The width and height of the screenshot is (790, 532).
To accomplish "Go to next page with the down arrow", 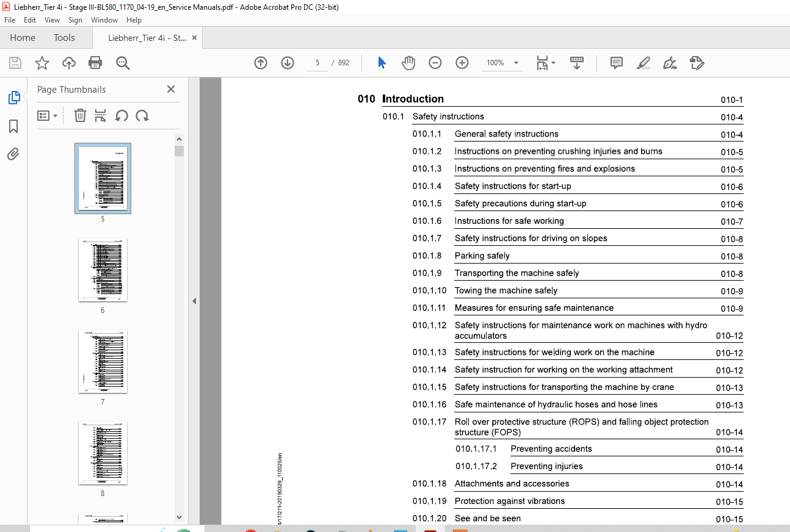I will 288,63.
